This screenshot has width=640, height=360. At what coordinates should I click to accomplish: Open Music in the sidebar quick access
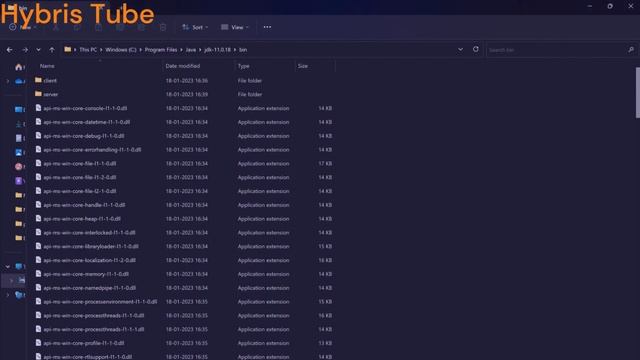(x=19, y=167)
